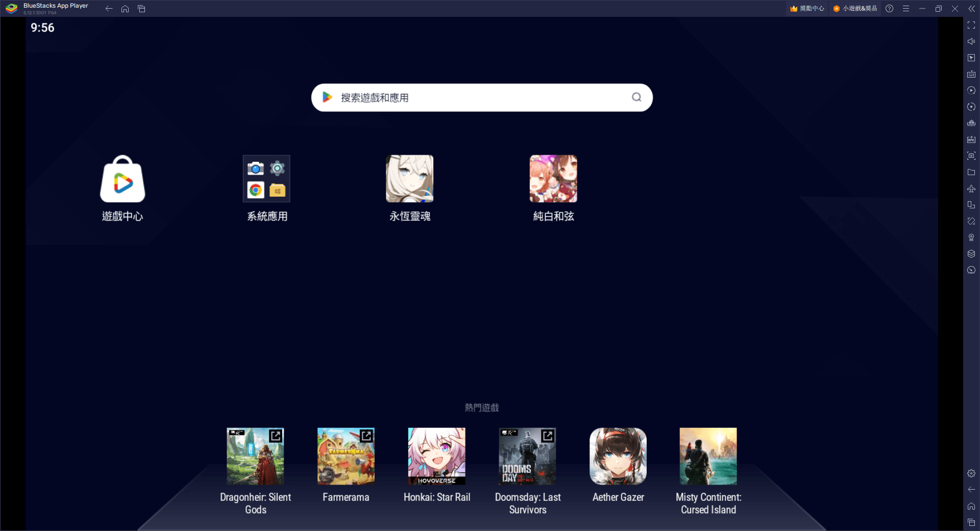Click the BlueStacks logo in title bar
The height and width of the screenshot is (531, 980).
11,9
